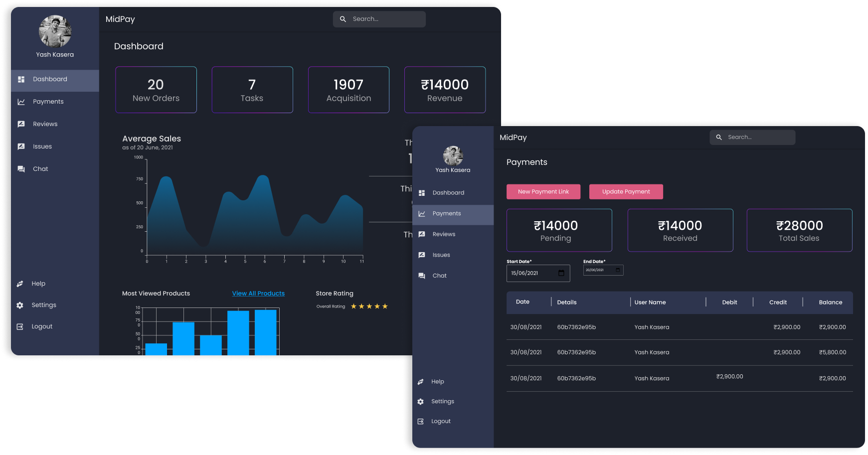Click the Issues icon in Payments window sidebar
This screenshot has width=868, height=455.
pos(422,255)
